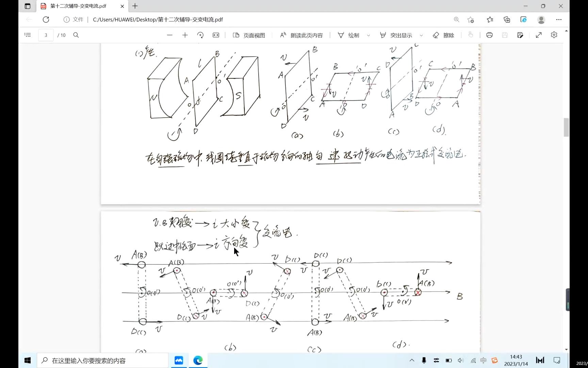Print the PDF document
Screen dimensions: 588x368
tap(489, 35)
